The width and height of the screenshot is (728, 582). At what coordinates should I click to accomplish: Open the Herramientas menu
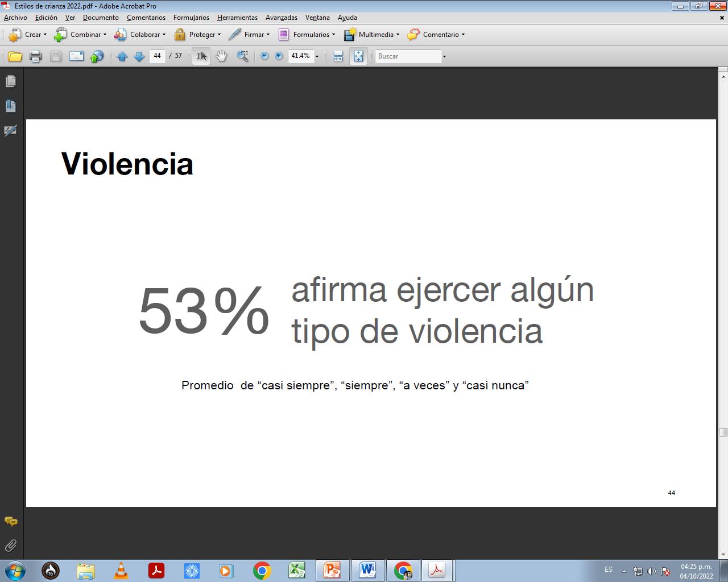[x=237, y=18]
